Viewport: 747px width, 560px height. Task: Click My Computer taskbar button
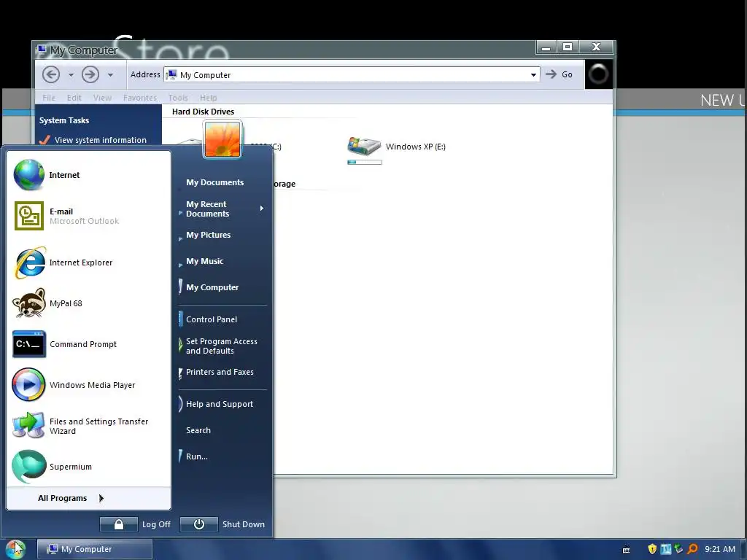[x=95, y=549]
